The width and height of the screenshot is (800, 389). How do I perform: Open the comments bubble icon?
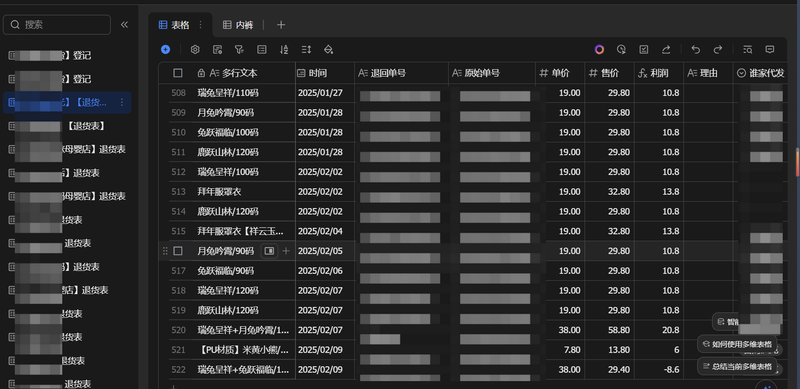[x=770, y=50]
